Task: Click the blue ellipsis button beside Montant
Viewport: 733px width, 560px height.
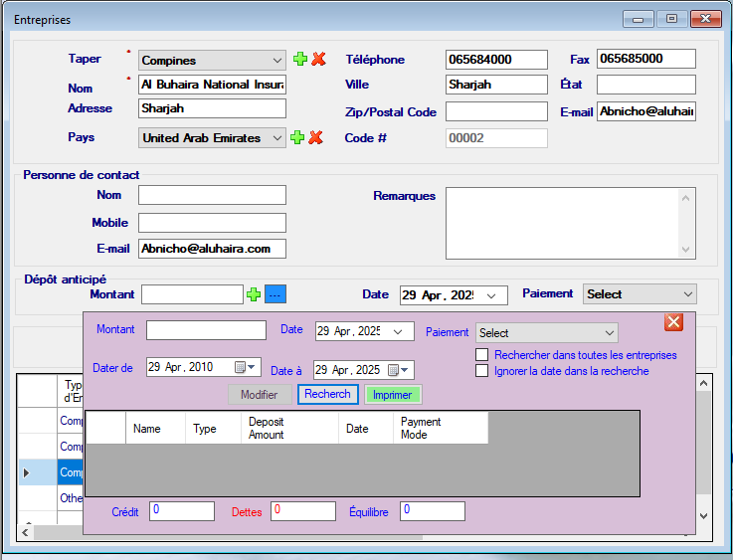Action: point(275,294)
